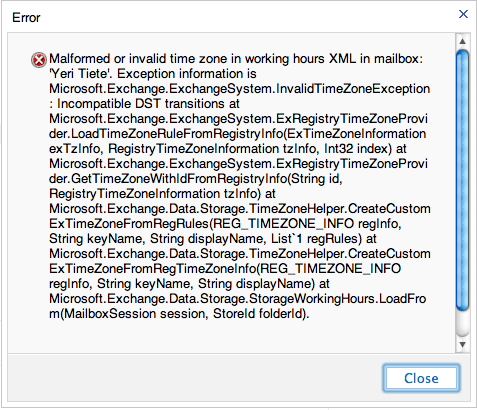The image size is (477, 410).
Task: Click the red error cross icon
Action: tap(39, 60)
